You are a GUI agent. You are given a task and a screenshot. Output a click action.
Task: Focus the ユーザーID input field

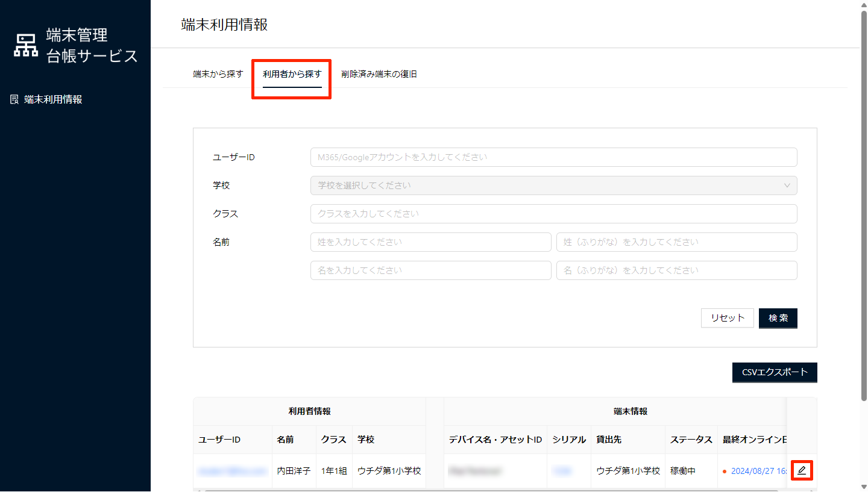tap(553, 157)
